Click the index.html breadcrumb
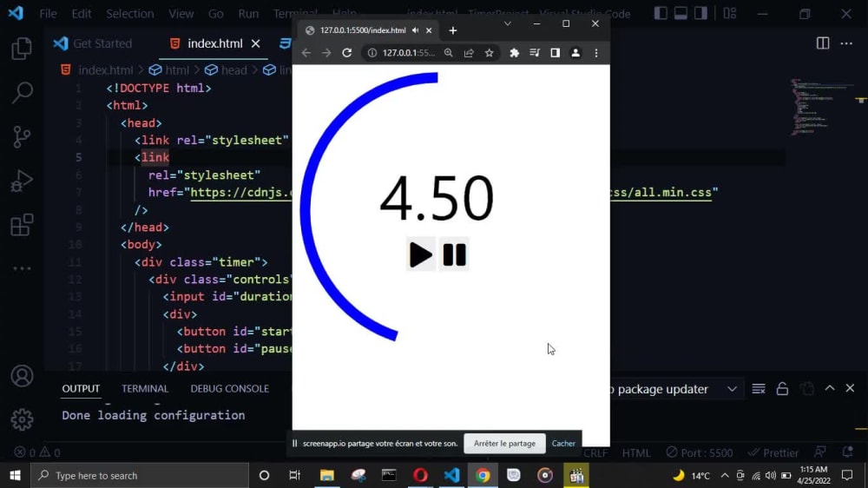Image resolution: width=868 pixels, height=488 pixels. point(97,70)
